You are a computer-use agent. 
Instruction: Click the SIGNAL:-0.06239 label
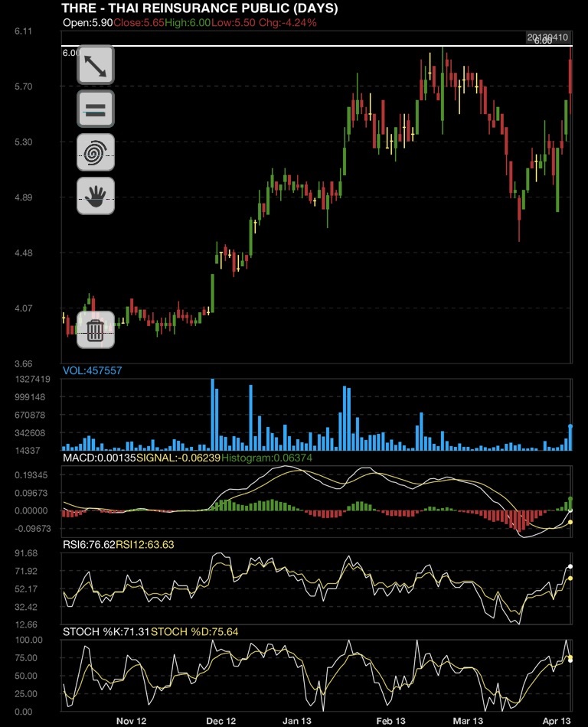(178, 458)
